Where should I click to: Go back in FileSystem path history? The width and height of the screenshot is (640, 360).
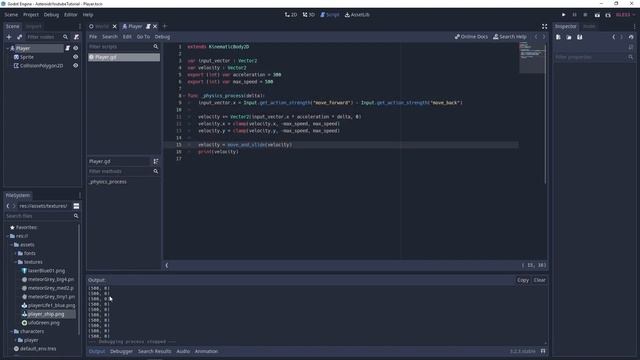tap(8, 206)
